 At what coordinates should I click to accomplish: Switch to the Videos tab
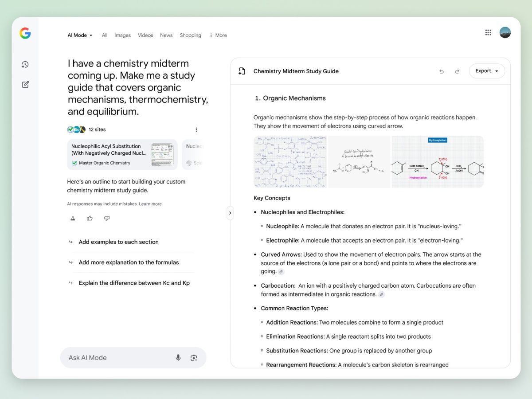[145, 35]
